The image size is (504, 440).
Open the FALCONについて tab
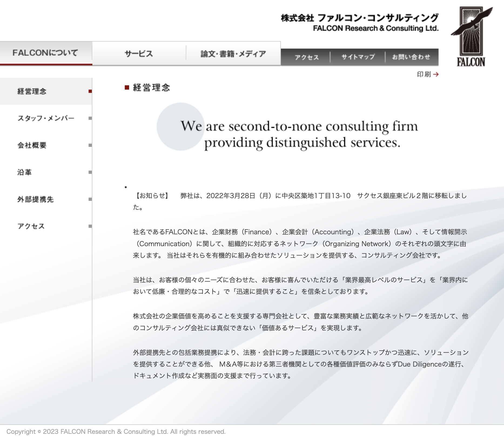point(46,53)
